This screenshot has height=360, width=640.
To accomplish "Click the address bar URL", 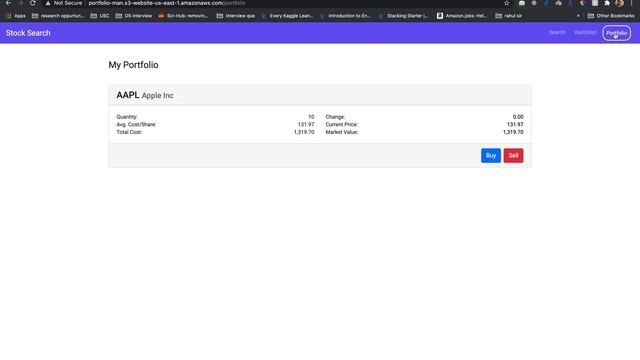I will pyautogui.click(x=167, y=3).
